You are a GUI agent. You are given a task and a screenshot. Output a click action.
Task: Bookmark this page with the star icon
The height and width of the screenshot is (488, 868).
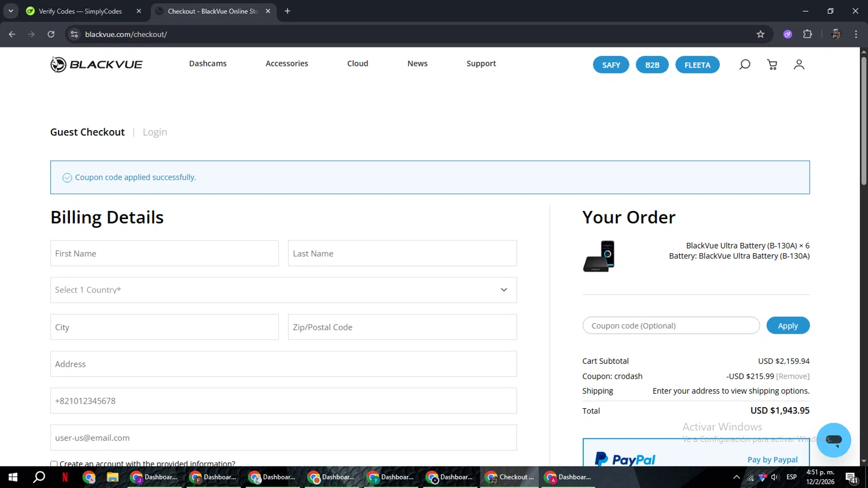click(760, 34)
